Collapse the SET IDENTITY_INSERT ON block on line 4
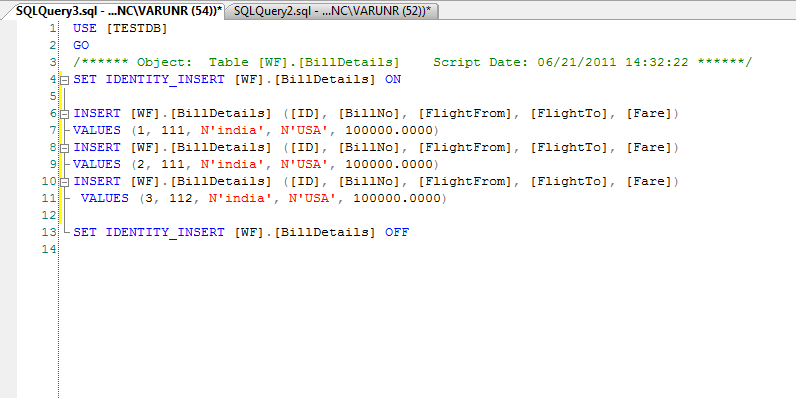This screenshot has height=398, width=796. coord(64,80)
